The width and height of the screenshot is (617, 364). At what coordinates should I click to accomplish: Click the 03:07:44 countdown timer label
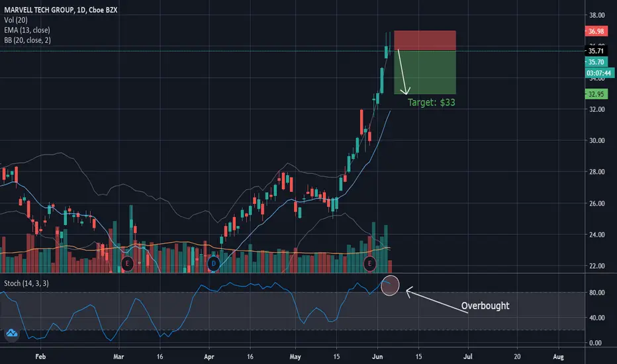[599, 73]
